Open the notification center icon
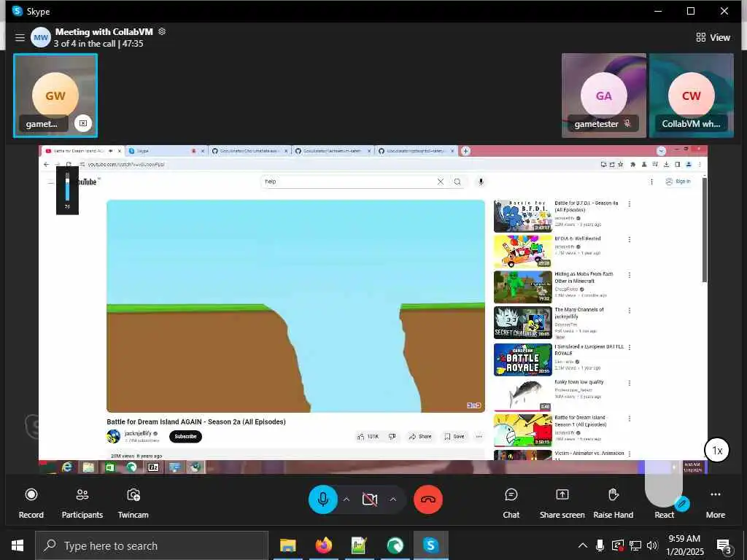The width and height of the screenshot is (747, 560). click(724, 546)
